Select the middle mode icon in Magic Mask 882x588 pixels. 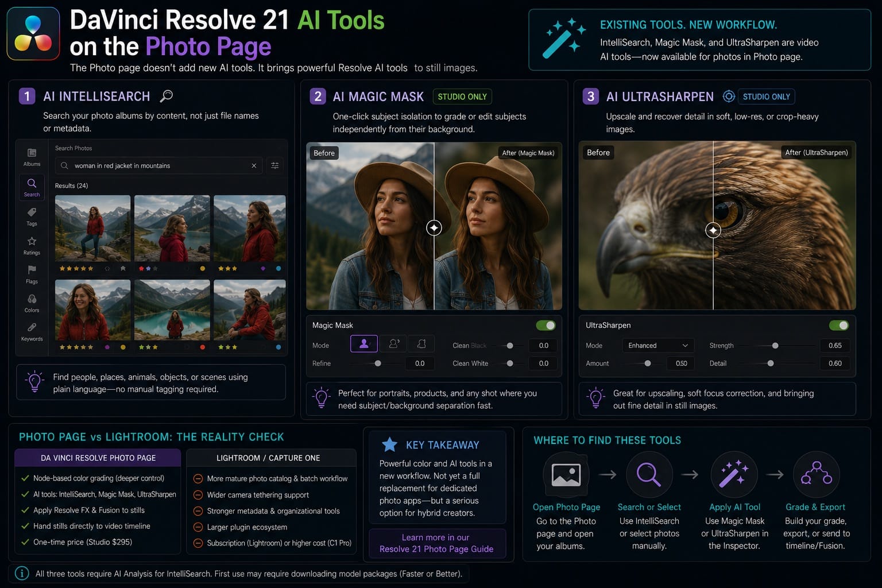click(x=394, y=344)
